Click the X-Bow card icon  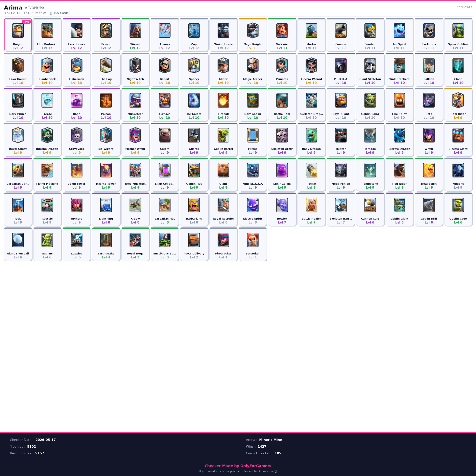tap(135, 205)
